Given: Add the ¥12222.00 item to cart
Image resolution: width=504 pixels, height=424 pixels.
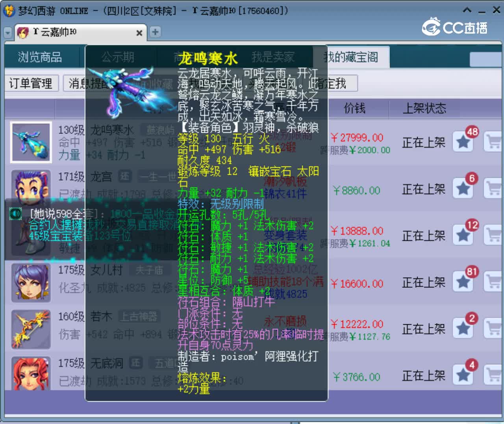Looking at the screenshot, I should point(493,328).
